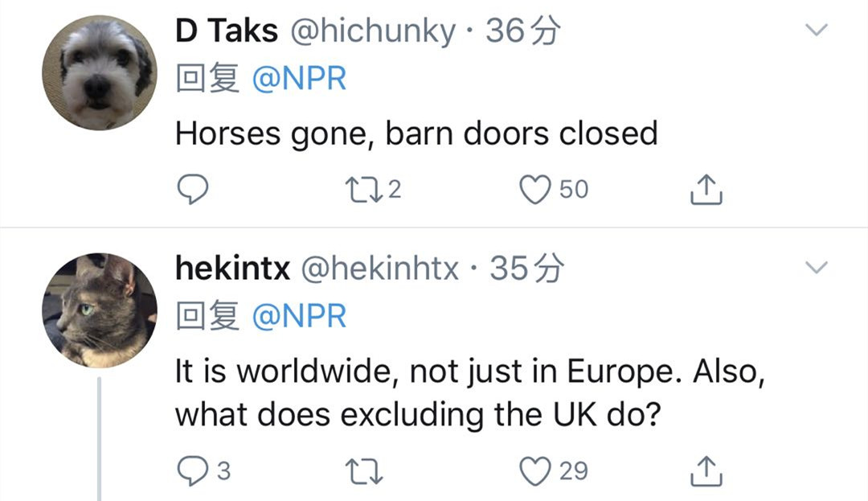Like D Taks' barn doors tweet
Image resolution: width=868 pixels, height=501 pixels.
(x=534, y=189)
